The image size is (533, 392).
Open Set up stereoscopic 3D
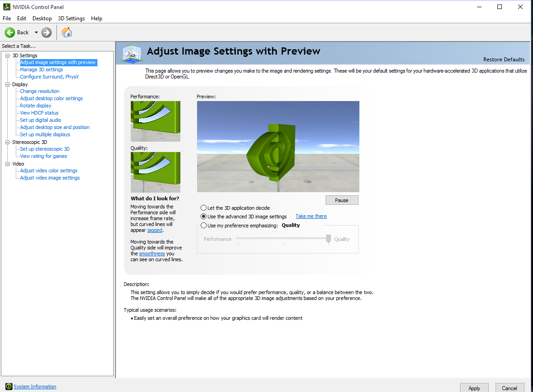click(45, 149)
